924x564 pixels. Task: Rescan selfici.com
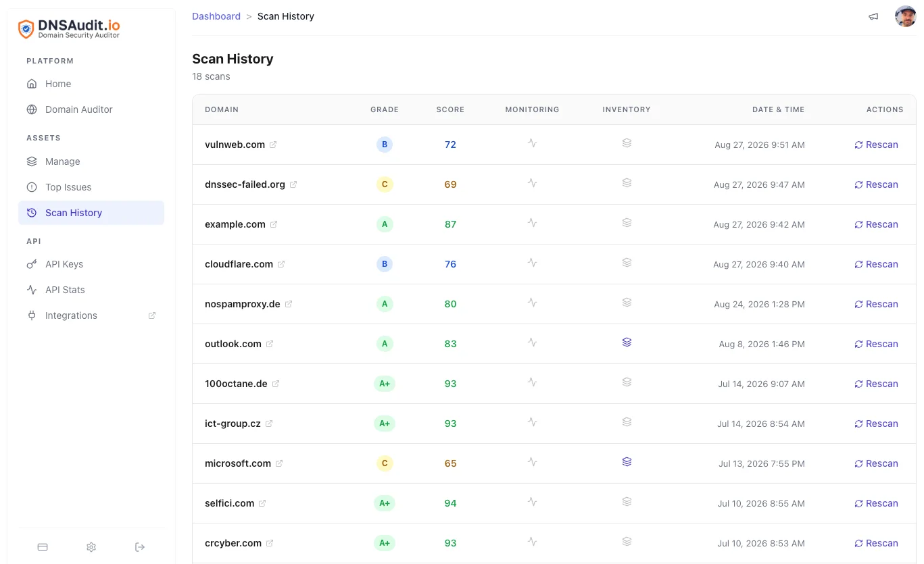[876, 503]
